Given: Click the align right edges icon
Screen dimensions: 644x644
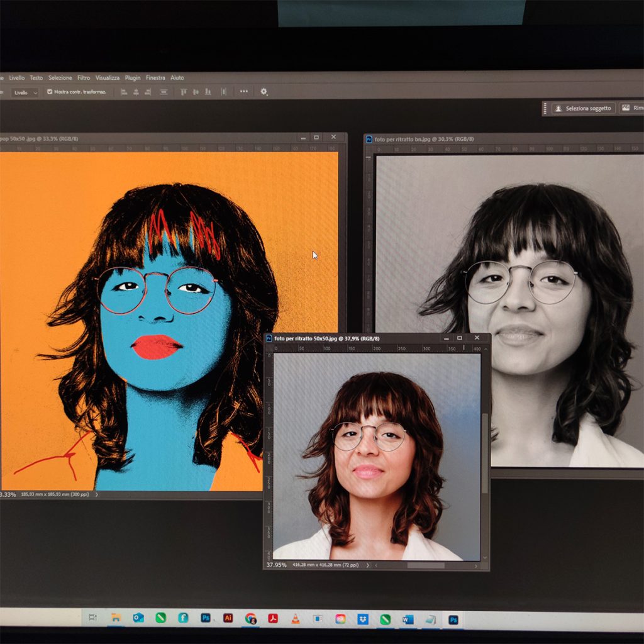Looking at the screenshot, I should 148,92.
